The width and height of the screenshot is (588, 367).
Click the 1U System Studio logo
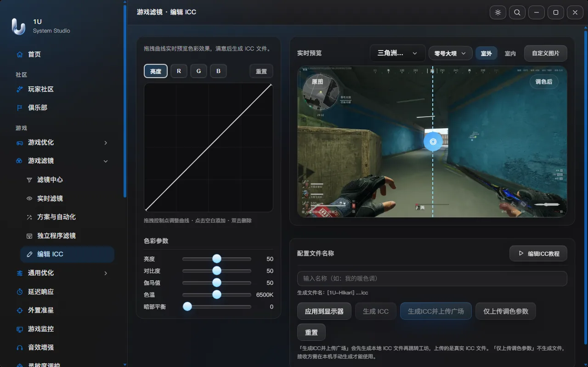pyautogui.click(x=18, y=26)
